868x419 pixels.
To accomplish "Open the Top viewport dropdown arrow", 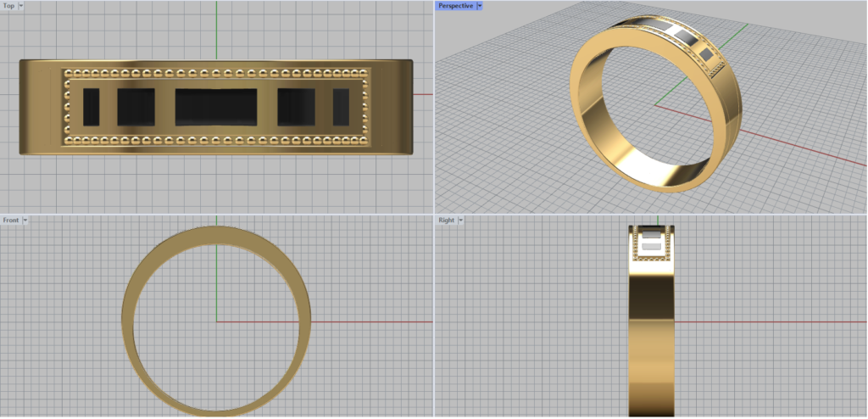I will 21,6.
